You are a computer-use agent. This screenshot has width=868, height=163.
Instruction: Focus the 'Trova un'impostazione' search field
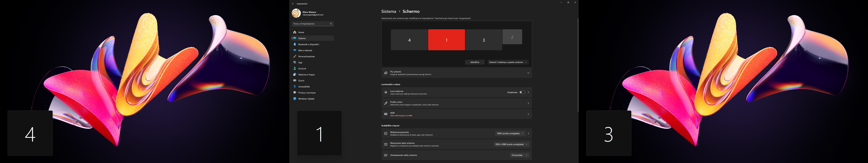click(313, 24)
